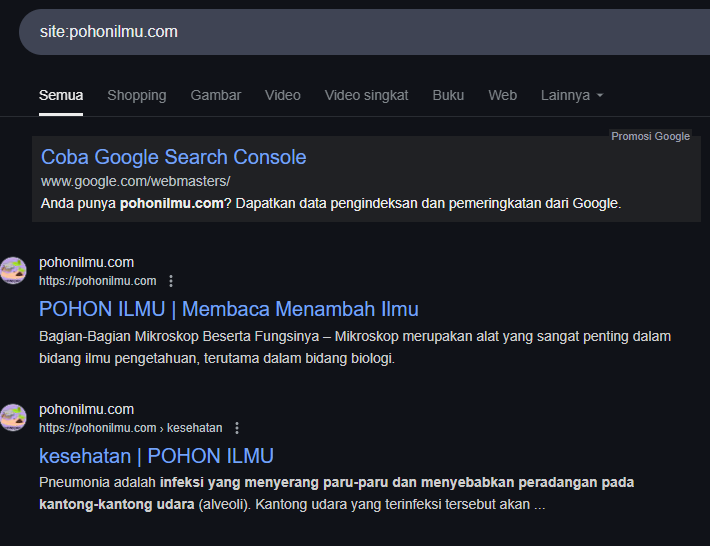Switch to the Video tab

[283, 96]
